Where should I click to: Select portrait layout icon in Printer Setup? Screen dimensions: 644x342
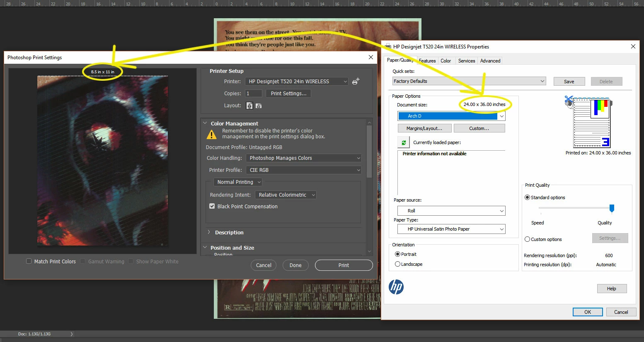pyautogui.click(x=249, y=106)
